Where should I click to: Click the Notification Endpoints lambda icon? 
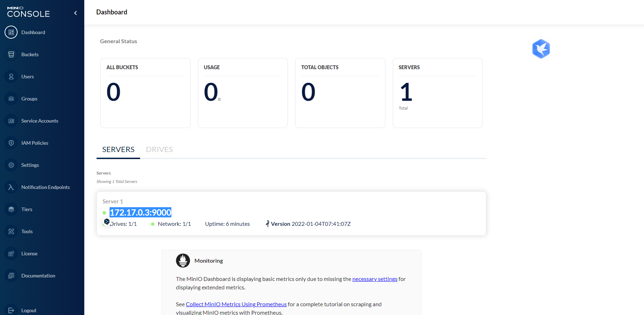(11, 187)
